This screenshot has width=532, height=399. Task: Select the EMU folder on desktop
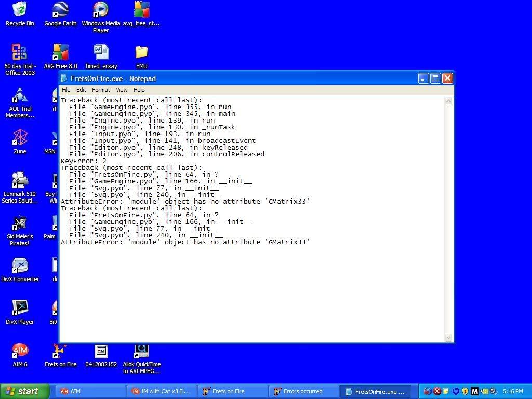click(x=141, y=56)
